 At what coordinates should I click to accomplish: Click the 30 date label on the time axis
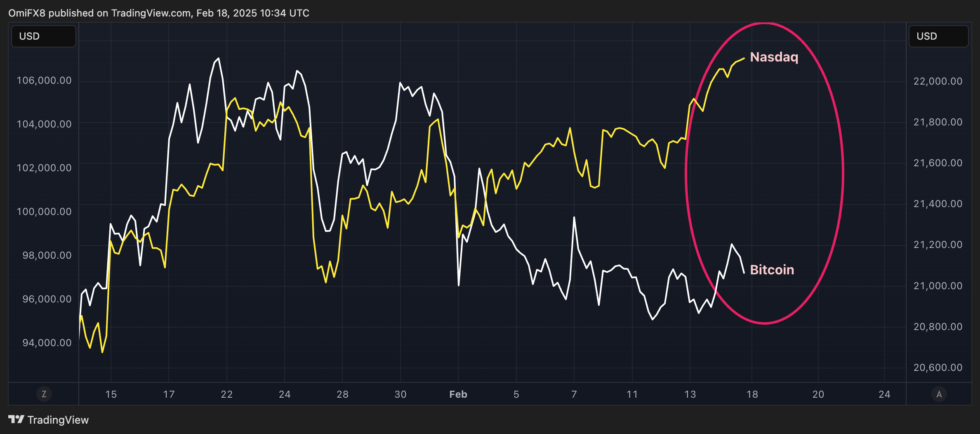400,394
